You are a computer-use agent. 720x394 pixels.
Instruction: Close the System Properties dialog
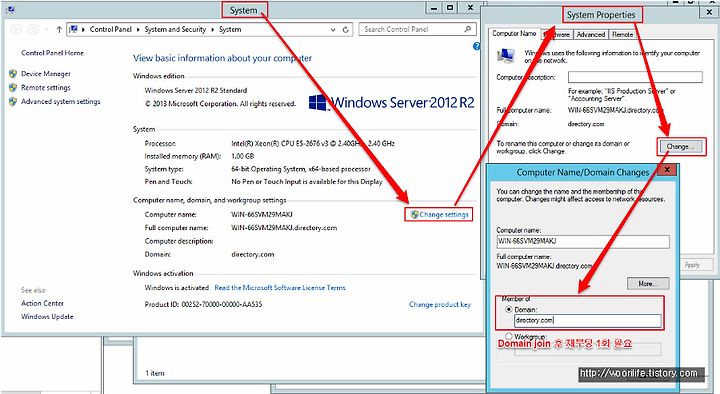(709, 12)
